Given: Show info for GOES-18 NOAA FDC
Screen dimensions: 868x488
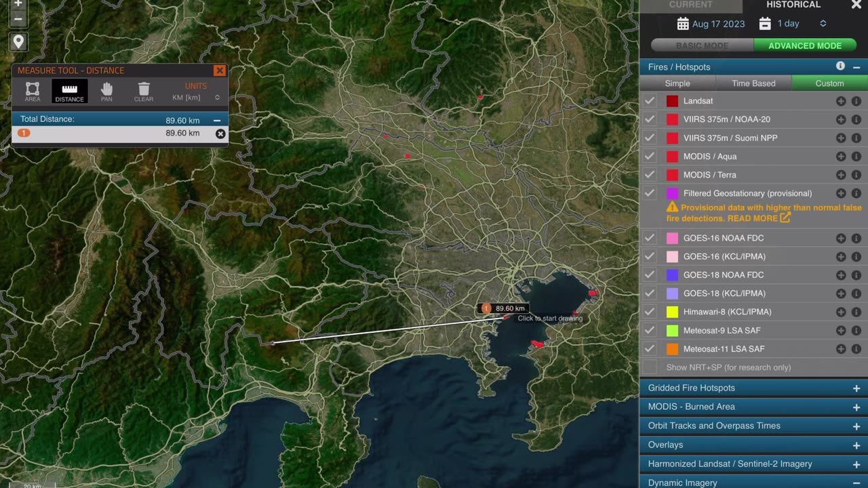Looking at the screenshot, I should tap(856, 274).
